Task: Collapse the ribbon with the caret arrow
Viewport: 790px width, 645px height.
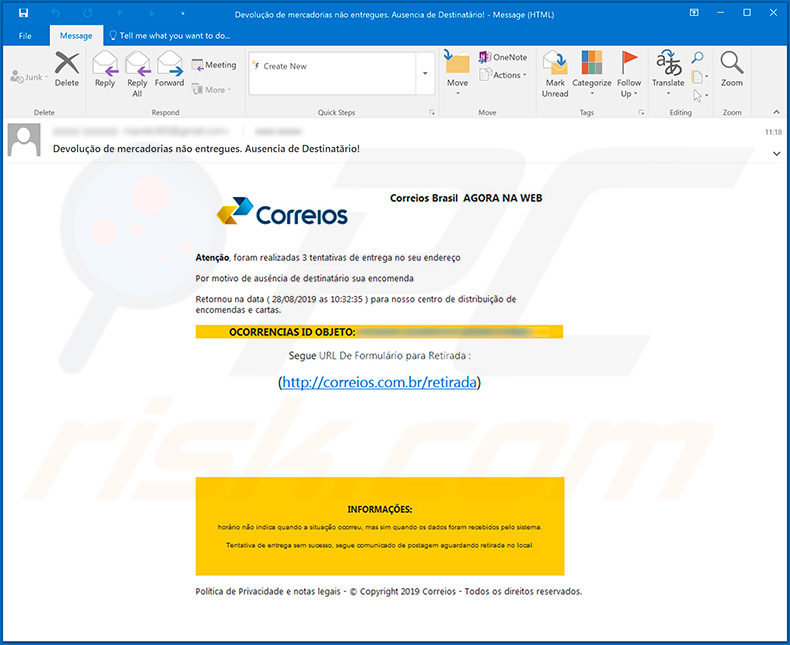Action: tap(776, 112)
